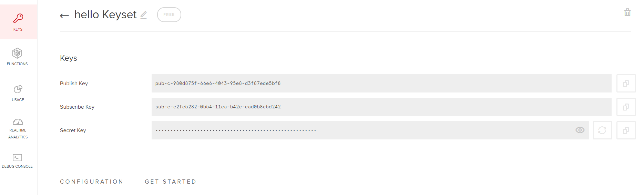
Task: Switch to the Configuration tab
Action: [x=92, y=182]
